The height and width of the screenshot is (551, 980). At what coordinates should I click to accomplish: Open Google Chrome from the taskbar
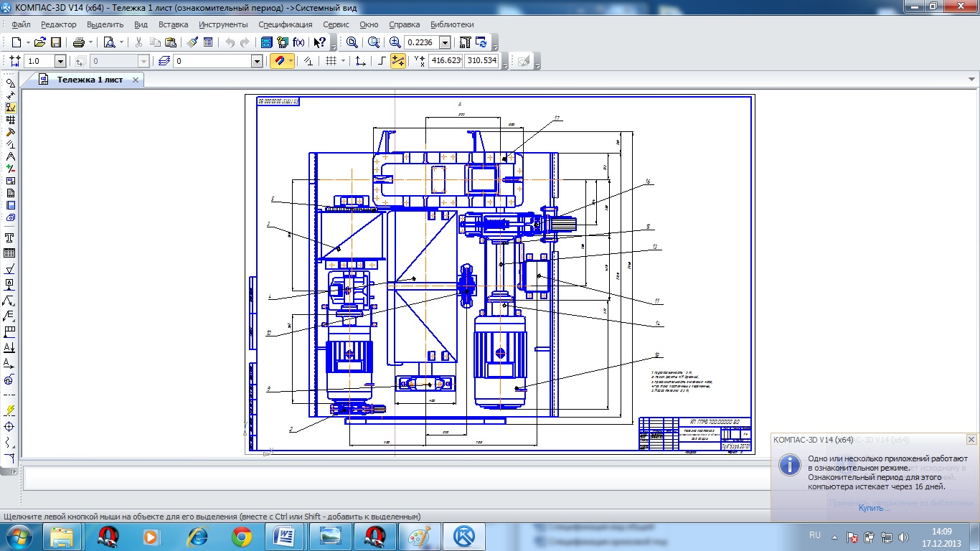pos(242,537)
